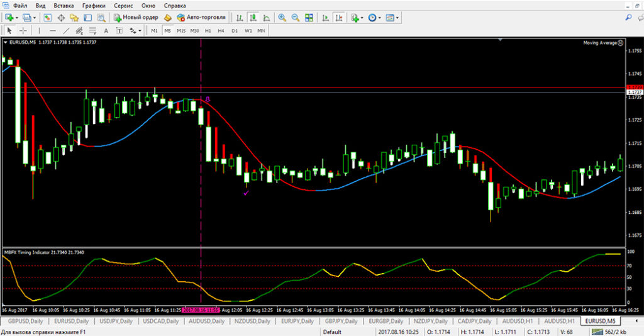Select the crosshair tool
This screenshot has width=644, height=336.
click(23, 31)
